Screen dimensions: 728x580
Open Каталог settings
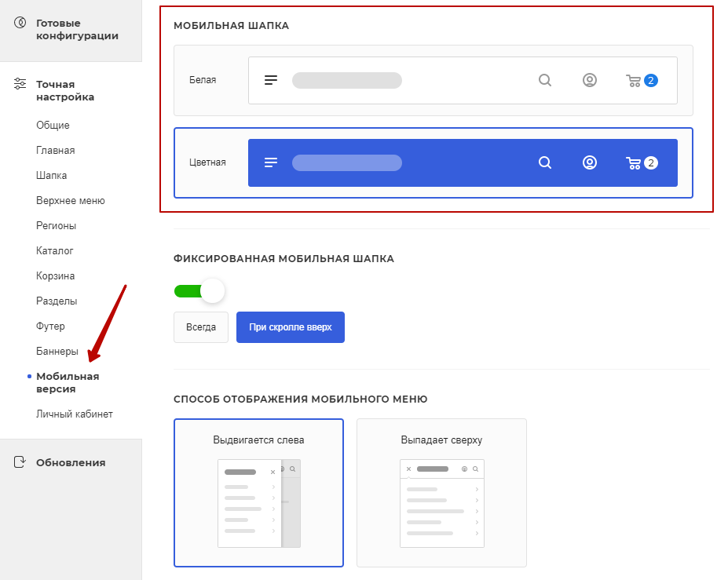(55, 250)
